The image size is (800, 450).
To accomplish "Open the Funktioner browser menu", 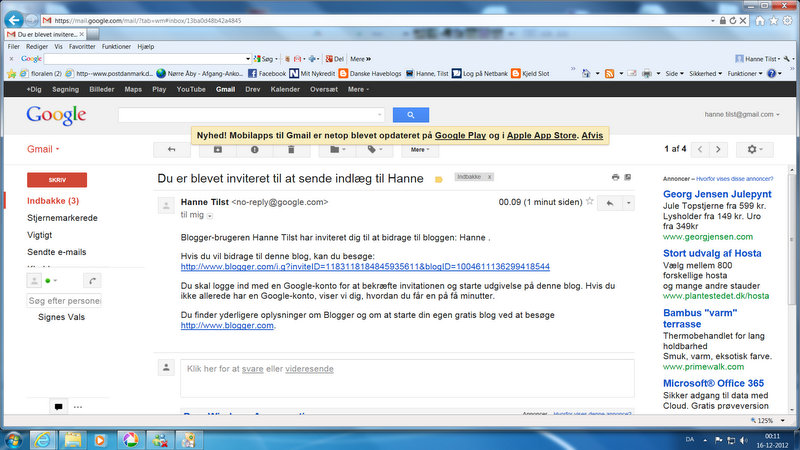I will (116, 46).
